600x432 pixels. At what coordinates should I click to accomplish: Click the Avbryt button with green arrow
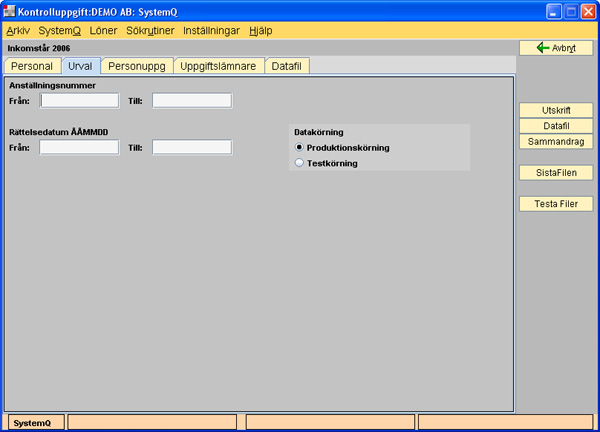tap(556, 48)
